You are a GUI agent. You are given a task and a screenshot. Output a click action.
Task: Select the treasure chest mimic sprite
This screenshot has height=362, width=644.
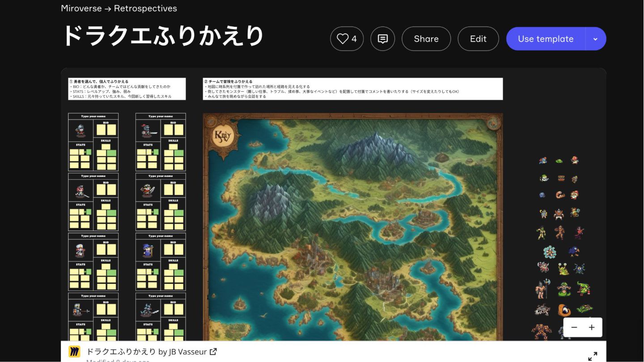pyautogui.click(x=561, y=178)
